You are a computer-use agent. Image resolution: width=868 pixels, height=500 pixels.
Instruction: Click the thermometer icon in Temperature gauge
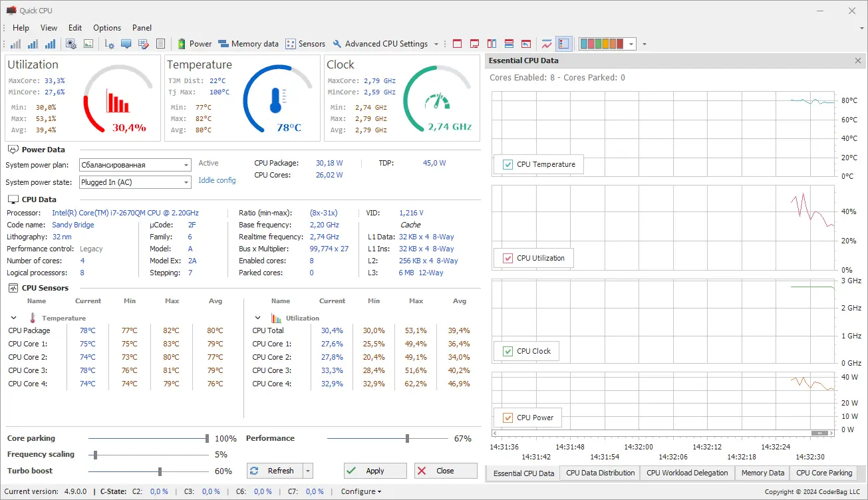(x=278, y=100)
